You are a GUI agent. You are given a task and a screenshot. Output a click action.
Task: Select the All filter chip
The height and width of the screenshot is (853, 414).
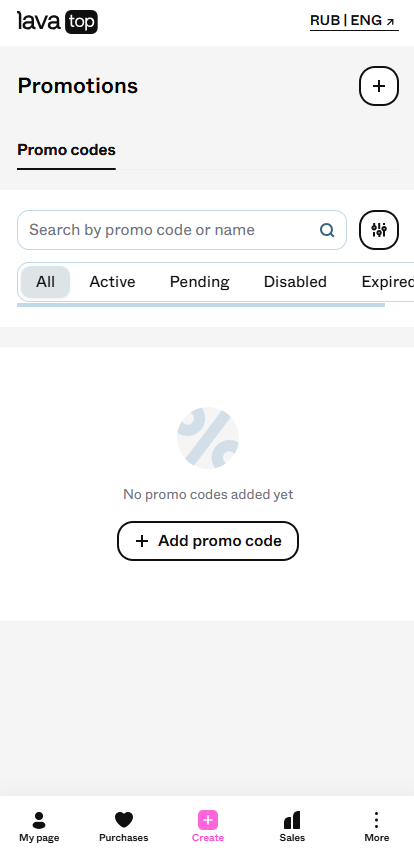click(x=46, y=282)
